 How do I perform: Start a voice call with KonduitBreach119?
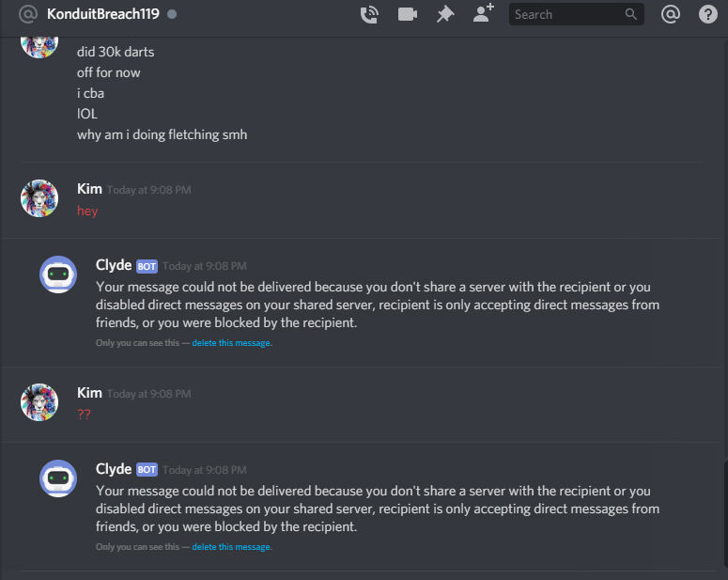(x=369, y=14)
